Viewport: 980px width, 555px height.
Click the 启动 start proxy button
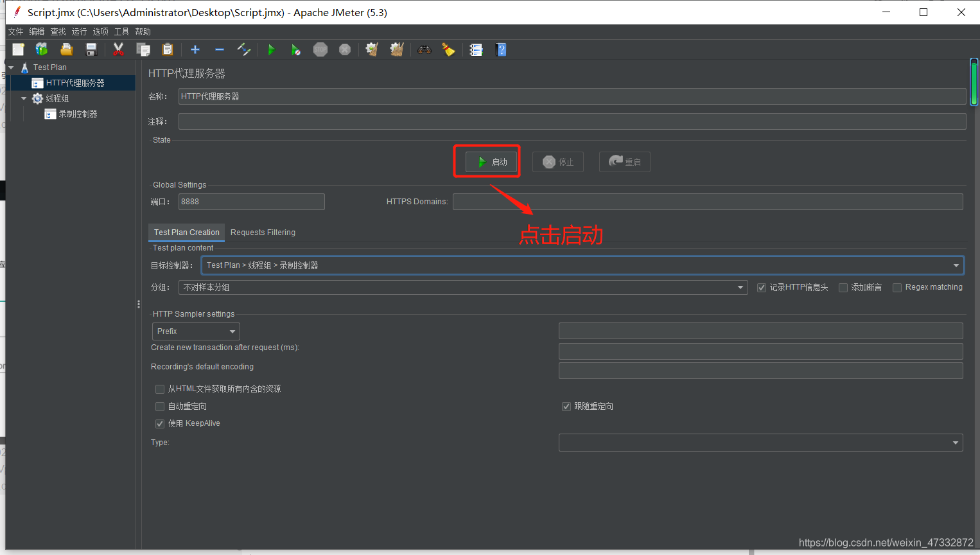click(491, 162)
